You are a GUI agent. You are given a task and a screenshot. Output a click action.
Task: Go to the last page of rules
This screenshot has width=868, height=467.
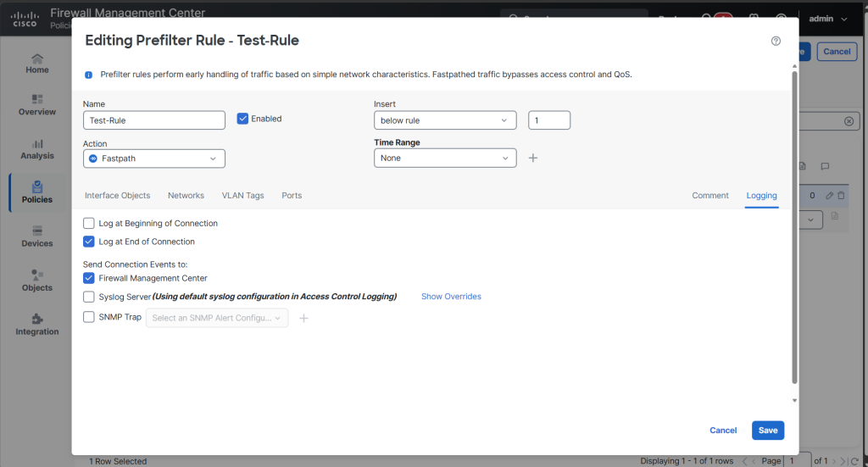tap(843, 461)
